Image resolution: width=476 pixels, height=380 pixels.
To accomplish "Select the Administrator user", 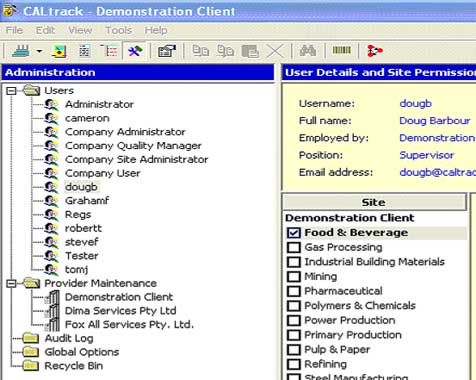I will [x=99, y=104].
